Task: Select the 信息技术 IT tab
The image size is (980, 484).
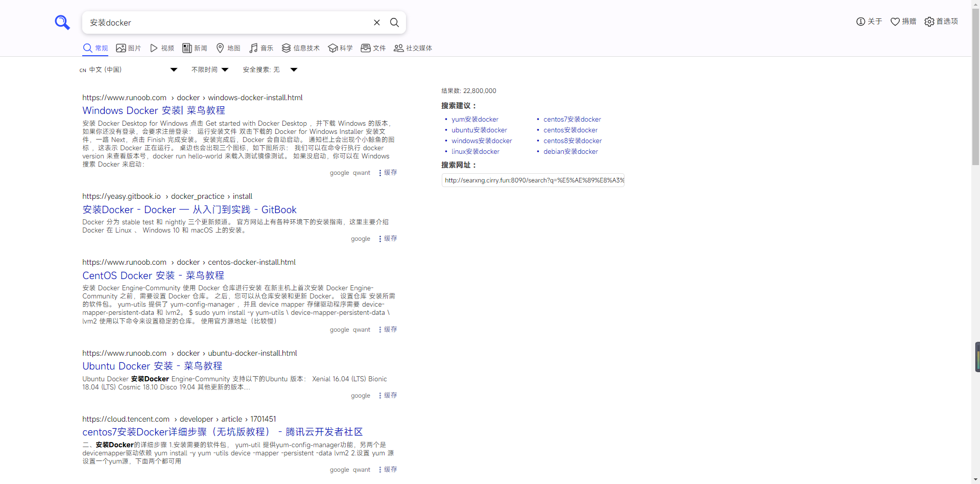Action: (301, 48)
